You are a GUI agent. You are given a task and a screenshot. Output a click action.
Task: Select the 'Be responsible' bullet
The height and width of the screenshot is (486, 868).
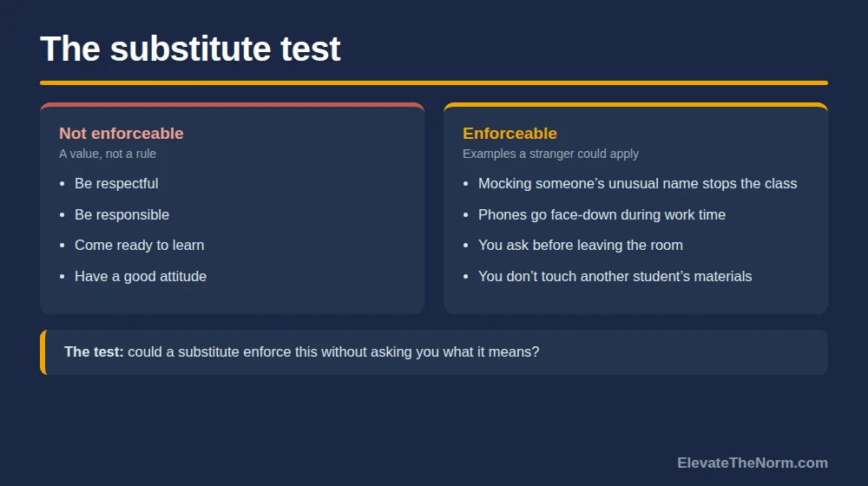click(x=122, y=214)
